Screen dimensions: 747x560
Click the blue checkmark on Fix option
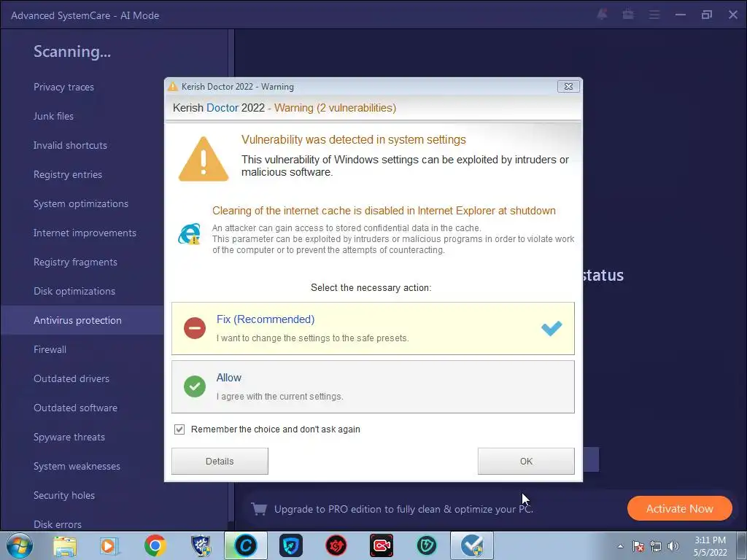(551, 328)
